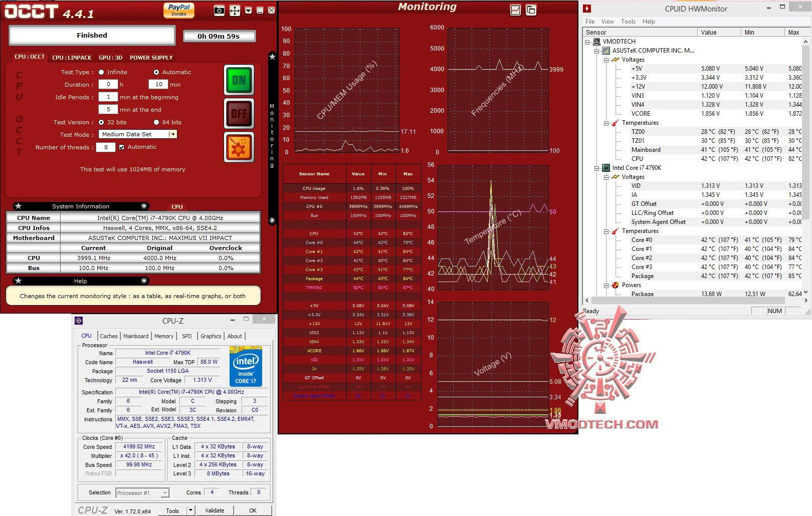Collapse the VMODTECH tree node

pyautogui.click(x=587, y=42)
